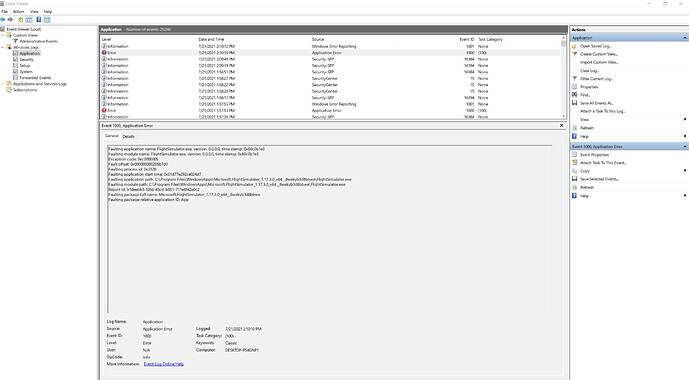
Task: Click Filter Current Log action
Action: [596, 79]
